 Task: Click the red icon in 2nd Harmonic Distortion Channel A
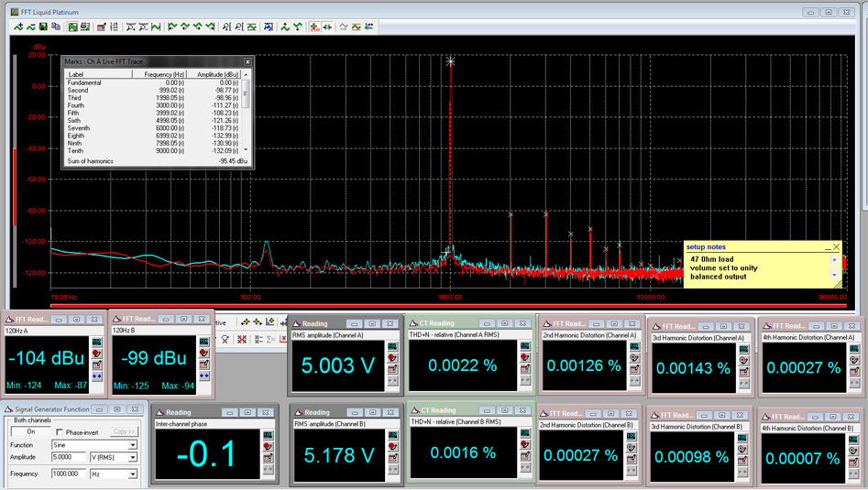click(x=634, y=358)
